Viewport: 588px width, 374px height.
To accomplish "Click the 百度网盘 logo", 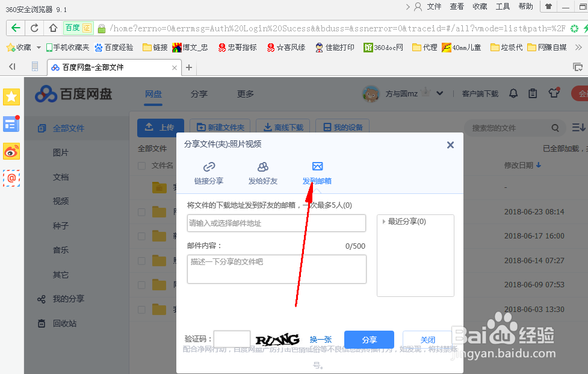I will (73, 94).
